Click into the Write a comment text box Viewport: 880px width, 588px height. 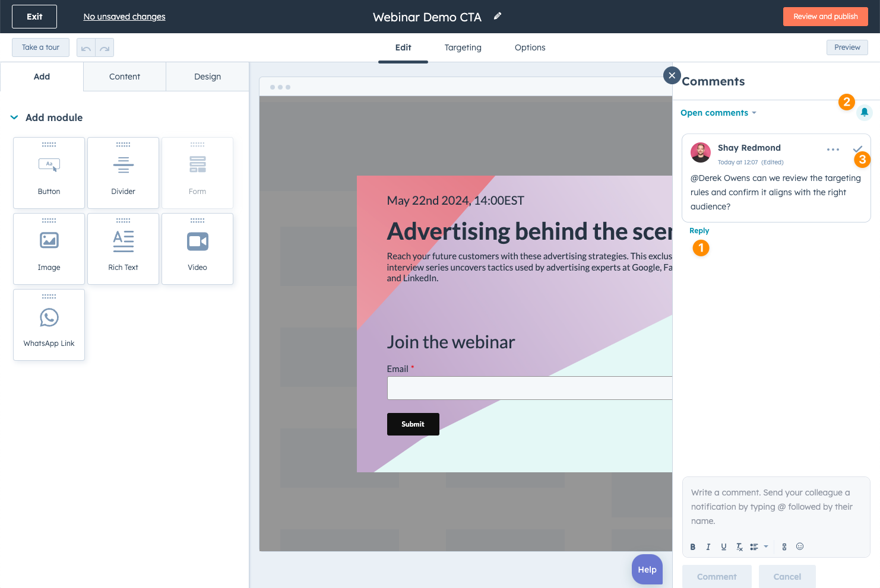click(x=775, y=507)
